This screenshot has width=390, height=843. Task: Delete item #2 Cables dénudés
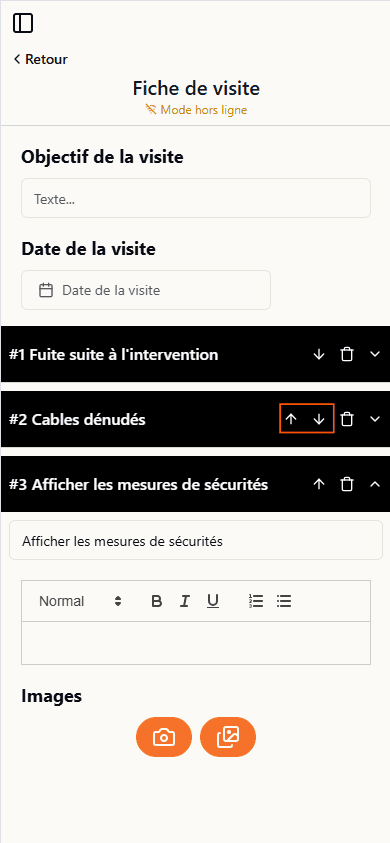[348, 419]
